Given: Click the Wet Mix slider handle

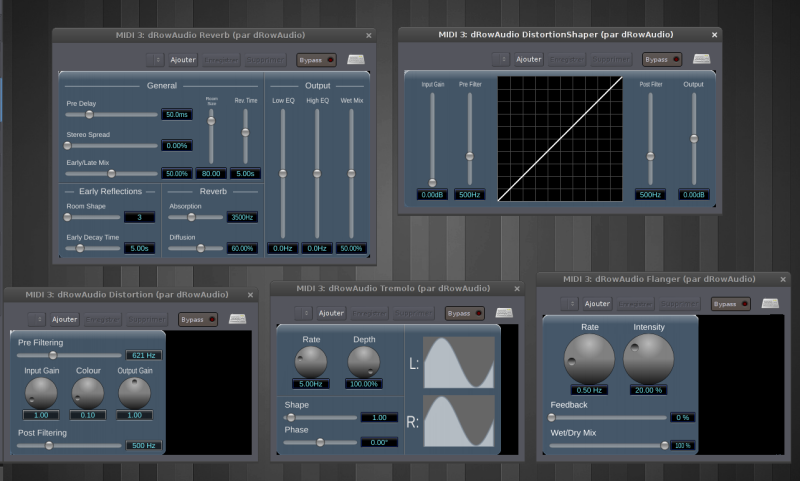Looking at the screenshot, I should click(351, 174).
